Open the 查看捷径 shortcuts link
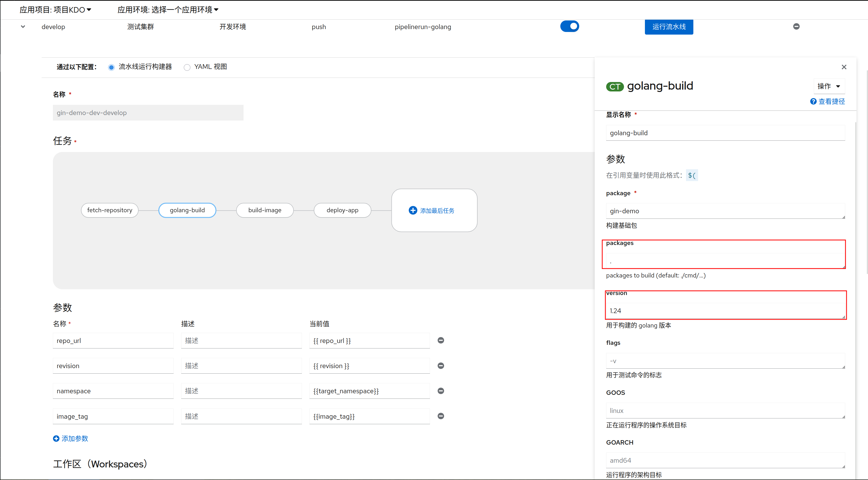 (828, 101)
